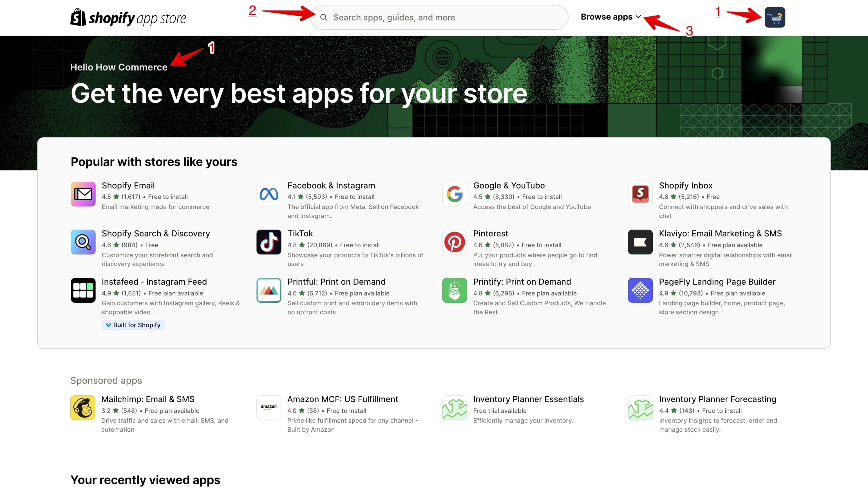Screen dimensions: 868x496
Task: Click the Your recently viewed apps heading
Action: (x=145, y=480)
